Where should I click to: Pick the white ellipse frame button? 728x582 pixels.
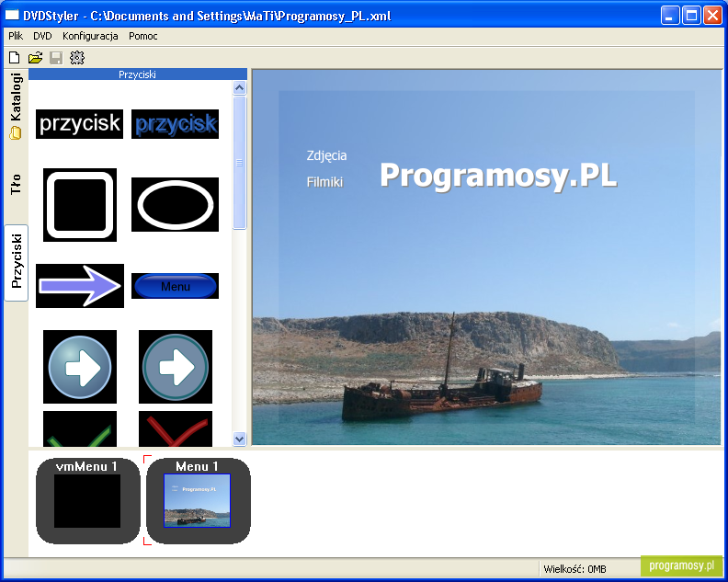tap(175, 204)
